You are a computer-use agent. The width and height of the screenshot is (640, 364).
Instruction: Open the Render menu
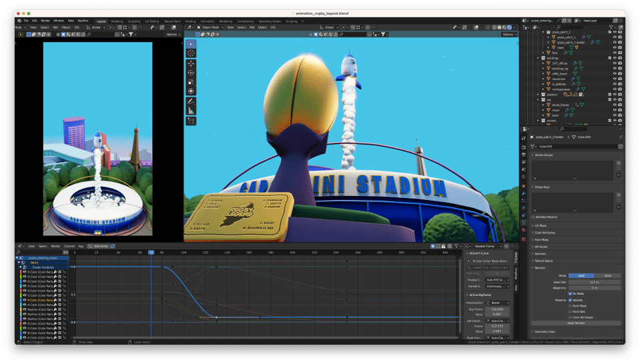[x=45, y=21]
